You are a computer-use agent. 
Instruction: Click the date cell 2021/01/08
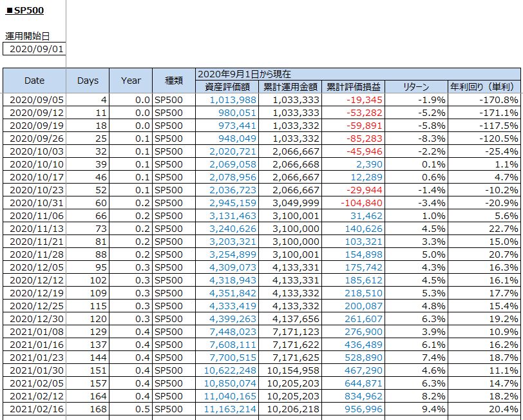(x=34, y=332)
